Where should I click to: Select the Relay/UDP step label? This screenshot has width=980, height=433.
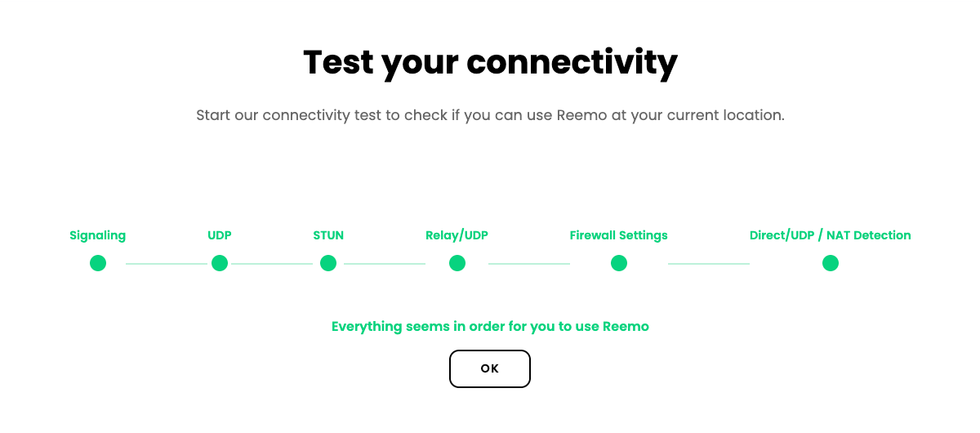pos(457,235)
